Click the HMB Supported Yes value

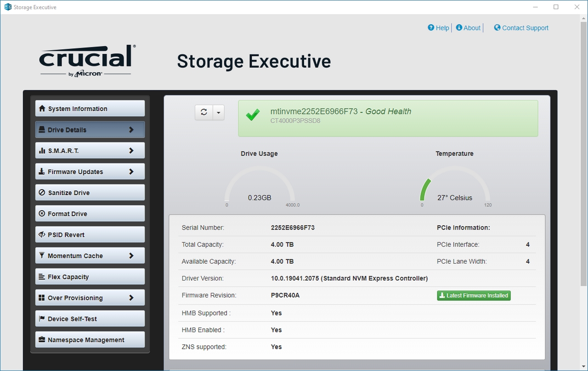pyautogui.click(x=277, y=313)
